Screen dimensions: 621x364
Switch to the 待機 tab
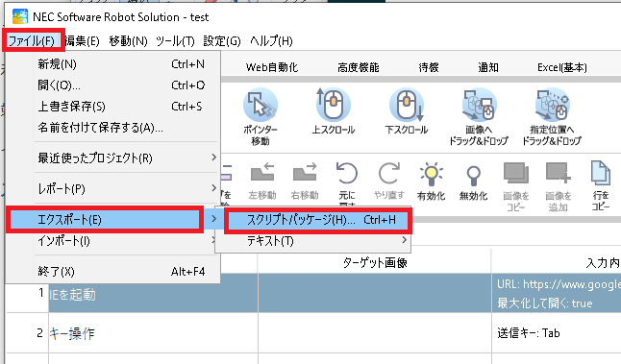coord(429,67)
